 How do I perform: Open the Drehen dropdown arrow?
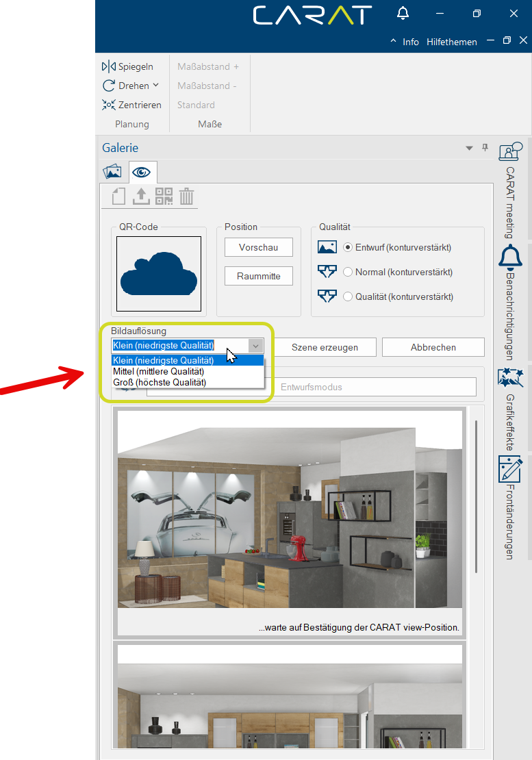(155, 86)
